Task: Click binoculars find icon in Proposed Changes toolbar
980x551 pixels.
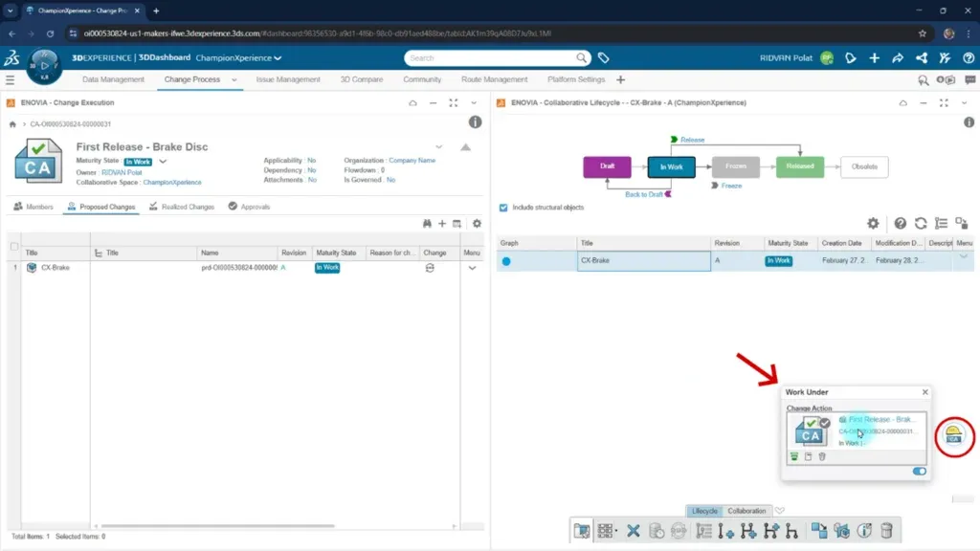Action: (x=427, y=224)
